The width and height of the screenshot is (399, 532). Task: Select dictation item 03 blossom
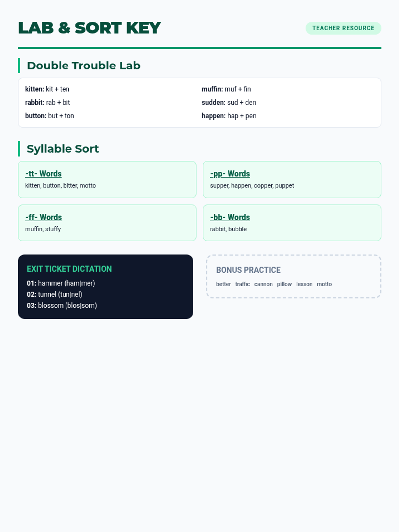pos(62,305)
